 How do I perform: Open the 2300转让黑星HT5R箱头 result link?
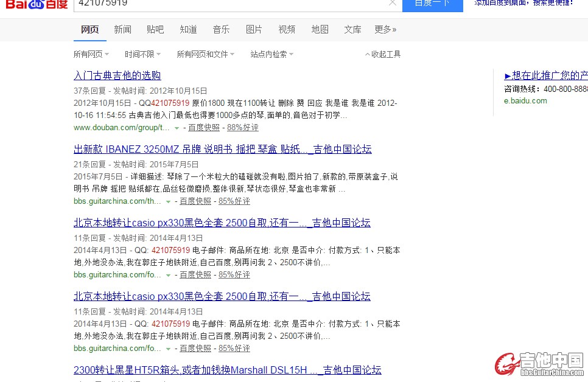227,370
